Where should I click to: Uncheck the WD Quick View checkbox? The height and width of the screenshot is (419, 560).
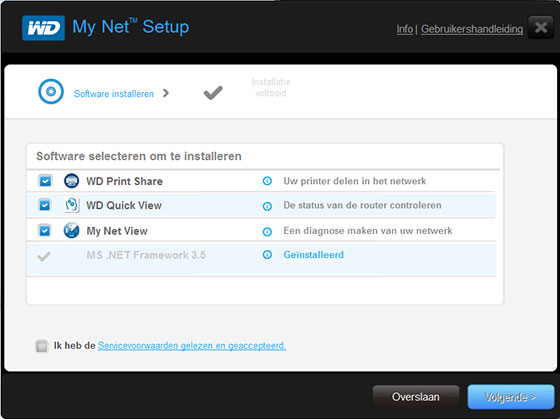pyautogui.click(x=45, y=205)
